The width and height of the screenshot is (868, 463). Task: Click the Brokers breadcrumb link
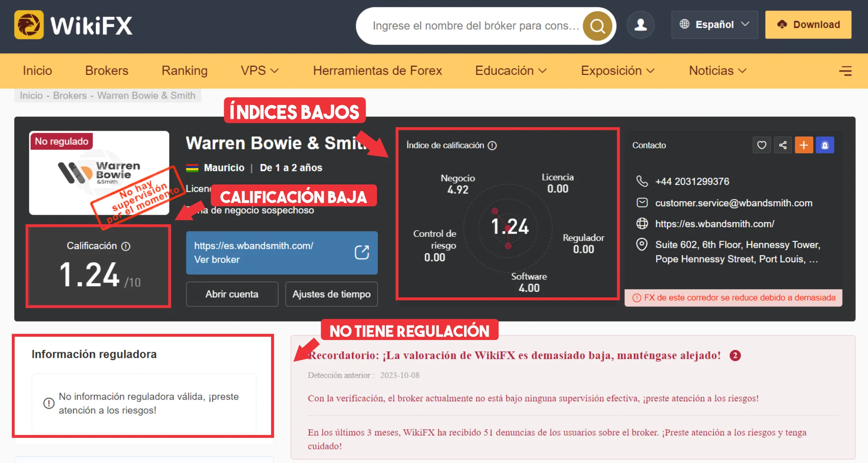(x=70, y=95)
